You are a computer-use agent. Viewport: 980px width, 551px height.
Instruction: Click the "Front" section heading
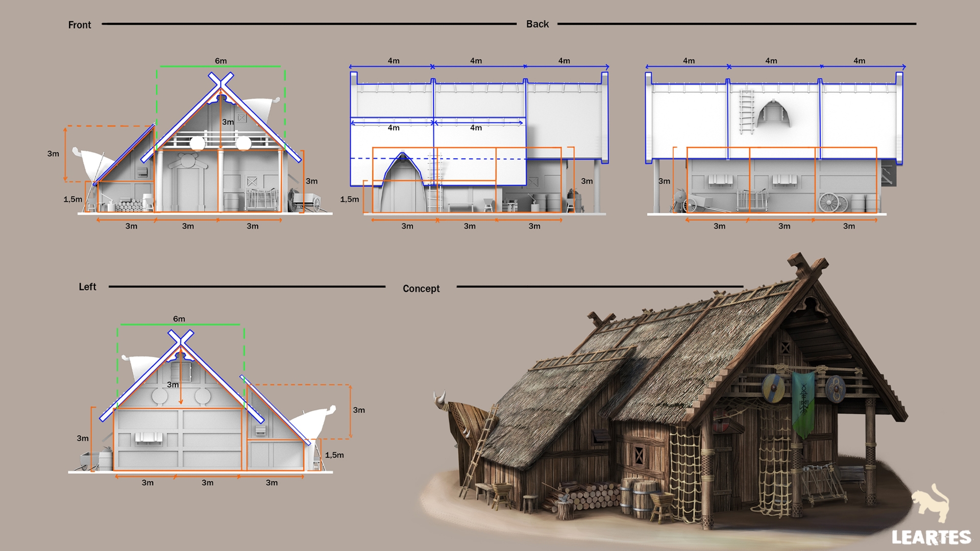point(80,24)
